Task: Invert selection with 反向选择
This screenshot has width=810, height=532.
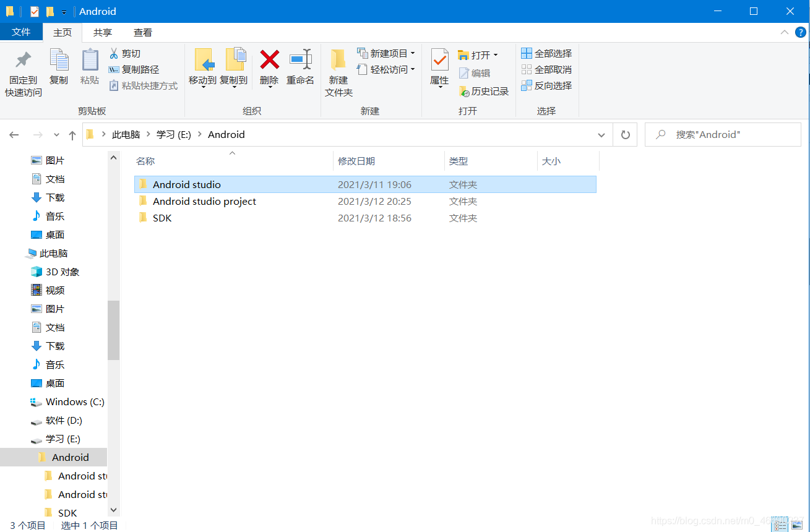Action: pos(546,86)
